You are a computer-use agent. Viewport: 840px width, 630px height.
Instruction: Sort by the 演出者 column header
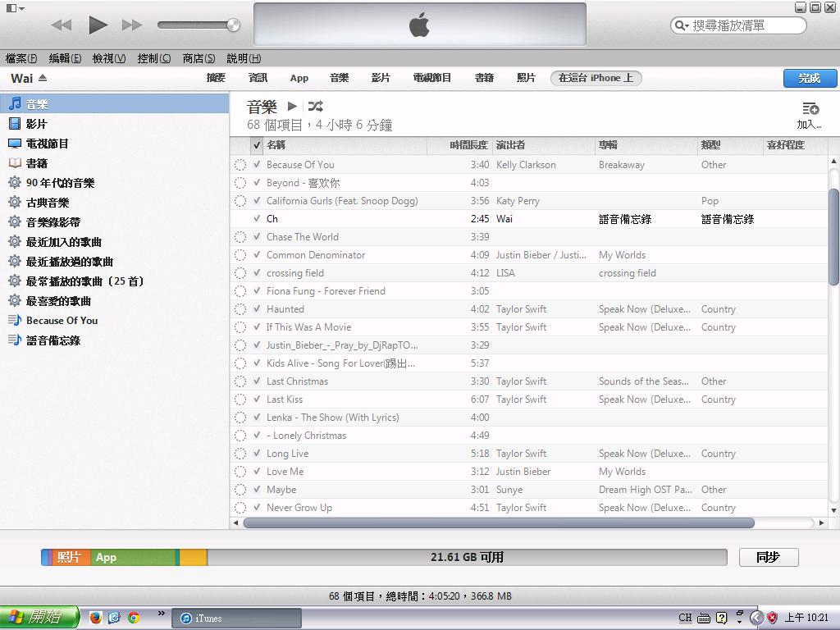coord(543,145)
